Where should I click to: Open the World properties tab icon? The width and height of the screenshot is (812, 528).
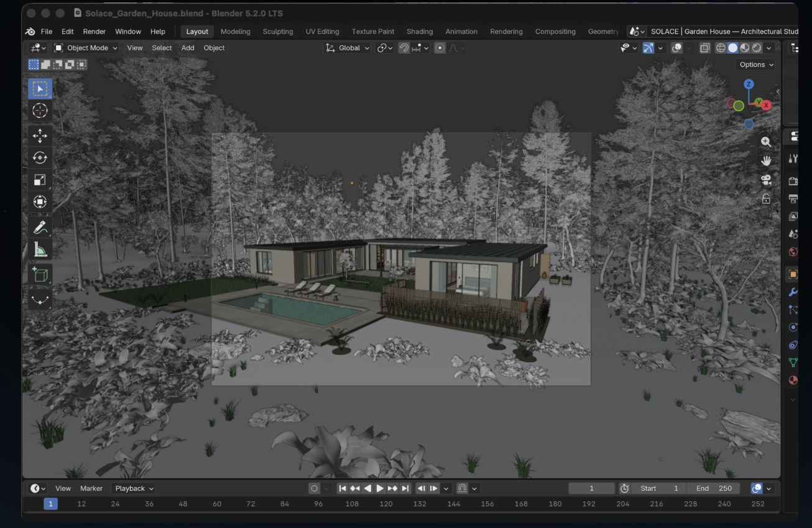coord(793,252)
